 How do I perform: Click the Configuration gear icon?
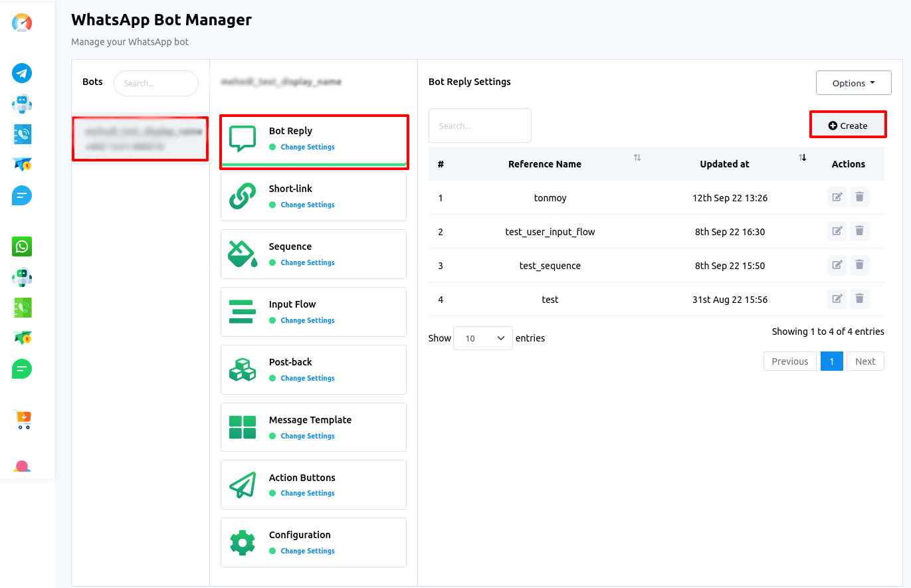(x=243, y=543)
